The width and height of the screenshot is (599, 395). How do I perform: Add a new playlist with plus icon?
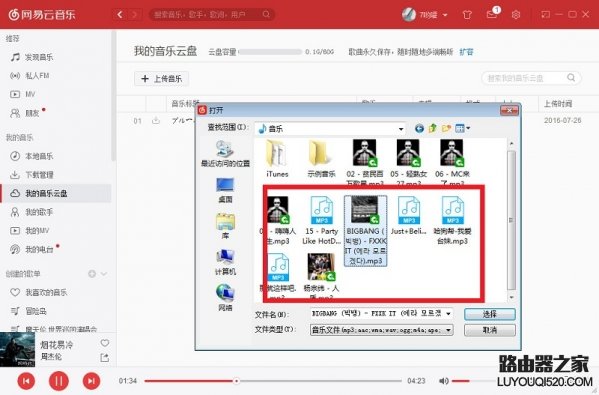coord(92,274)
